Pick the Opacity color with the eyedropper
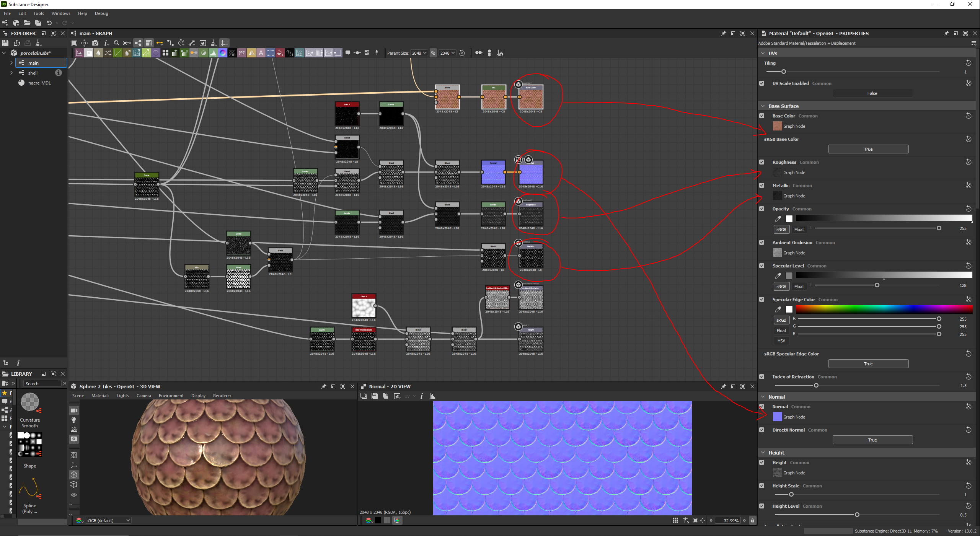 coord(778,219)
